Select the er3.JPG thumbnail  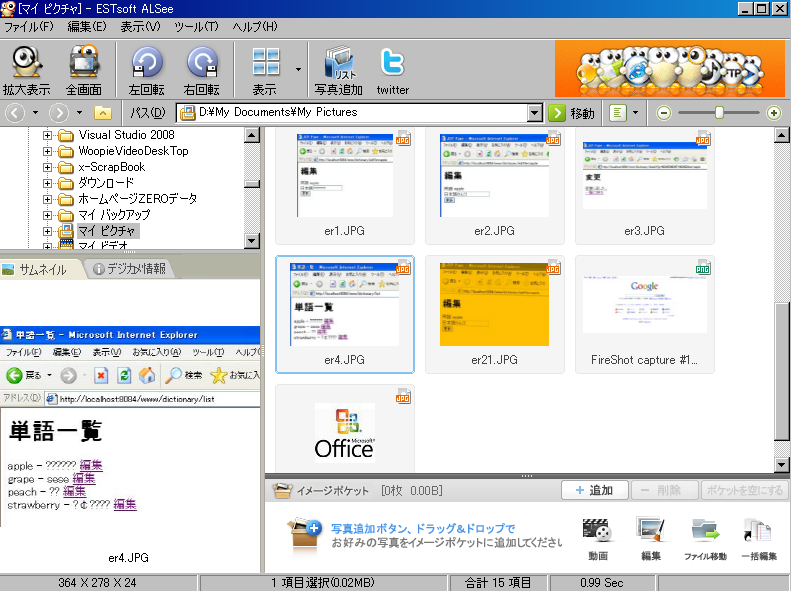[645, 186]
